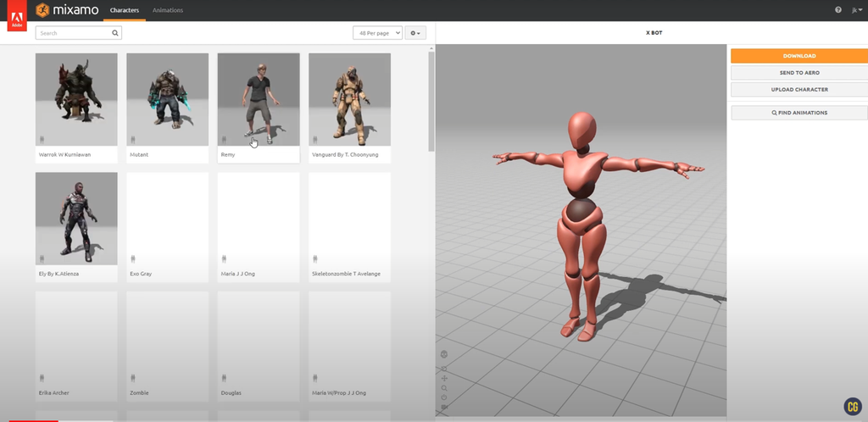Choose the Erika Archer label
Screen dimensions: 868x422
[54, 392]
